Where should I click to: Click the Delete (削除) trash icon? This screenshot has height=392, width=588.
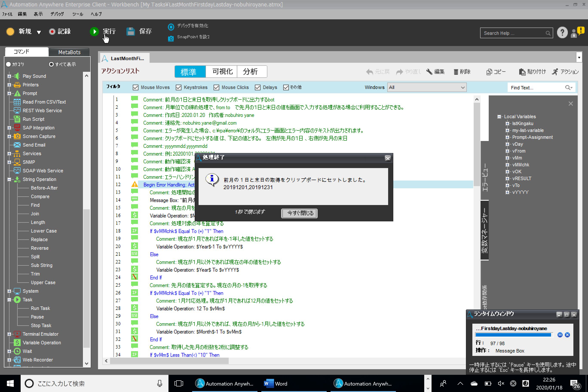click(x=456, y=72)
